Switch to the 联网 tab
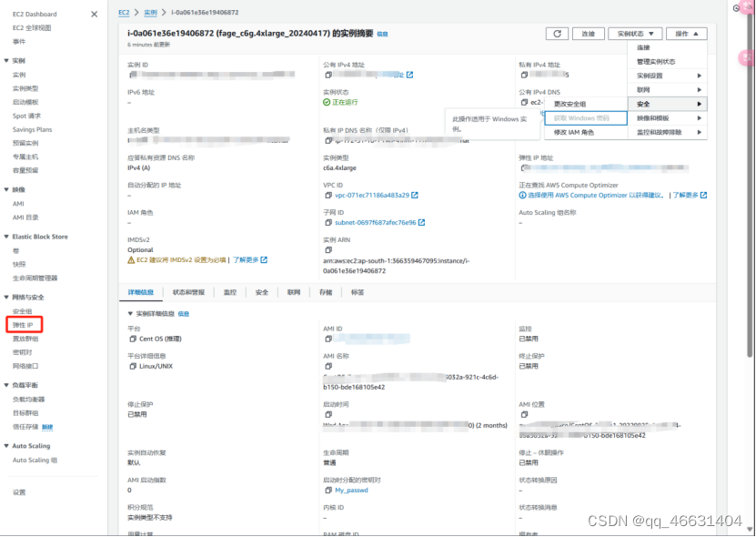The height and width of the screenshot is (537, 756). [294, 292]
